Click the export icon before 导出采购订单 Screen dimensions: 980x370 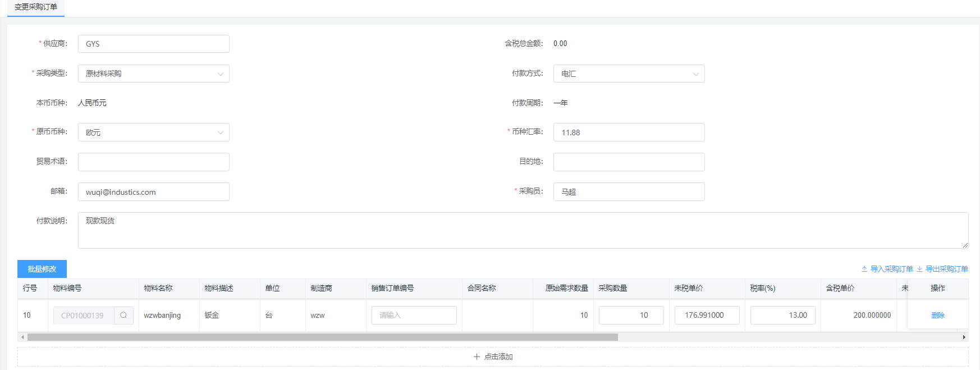919,269
